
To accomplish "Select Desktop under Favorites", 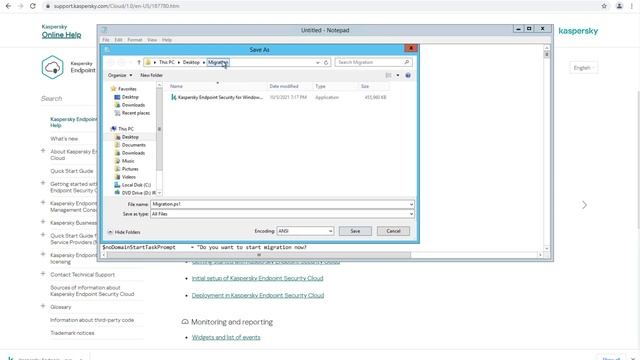I will (130, 97).
